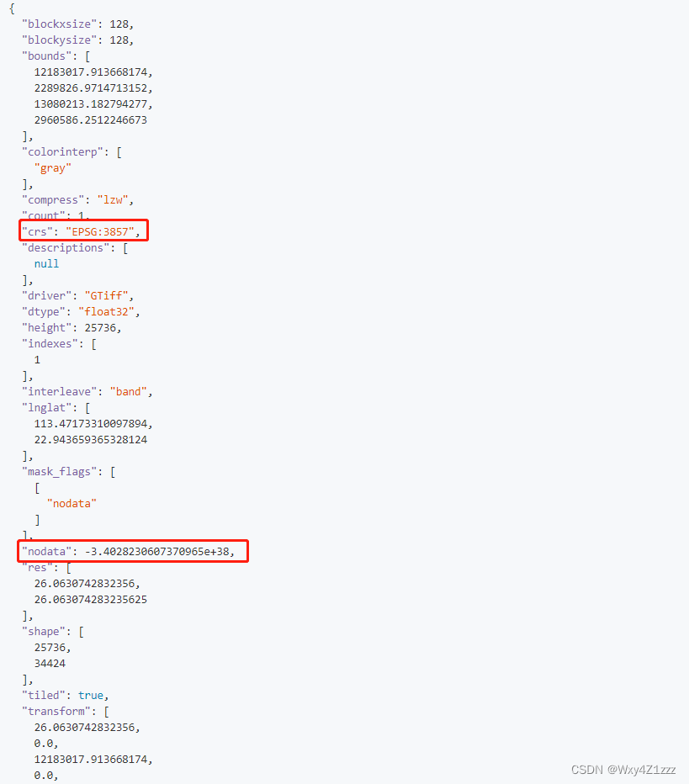Screen dimensions: 689x784
Task: Click the tiled true value
Action: tap(91, 695)
